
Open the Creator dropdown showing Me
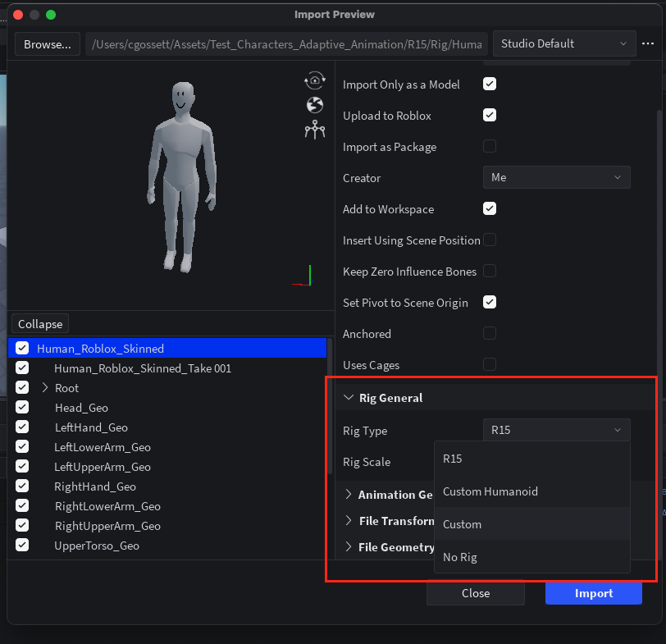tap(556, 177)
